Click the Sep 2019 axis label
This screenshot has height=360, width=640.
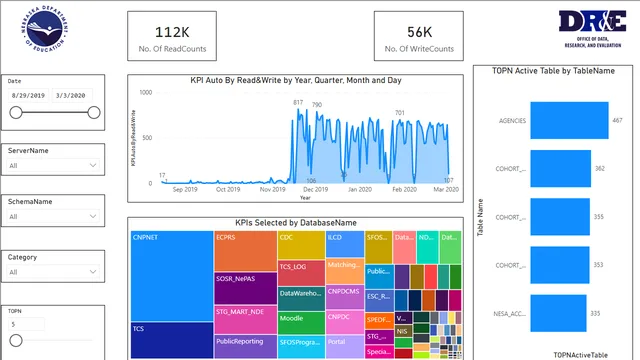tap(185, 189)
